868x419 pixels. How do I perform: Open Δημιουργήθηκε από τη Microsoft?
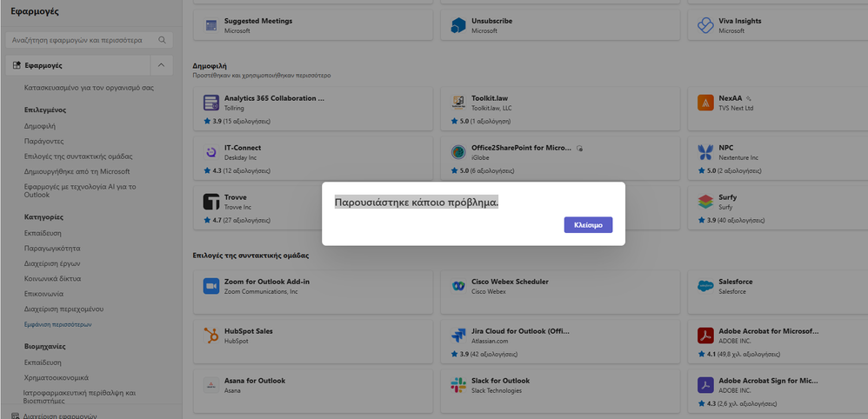(x=77, y=171)
